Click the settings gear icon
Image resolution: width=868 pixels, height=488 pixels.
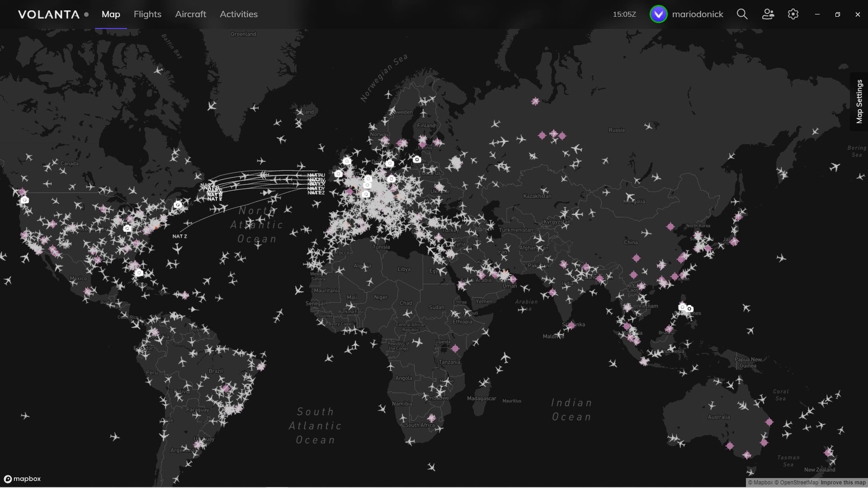point(793,14)
